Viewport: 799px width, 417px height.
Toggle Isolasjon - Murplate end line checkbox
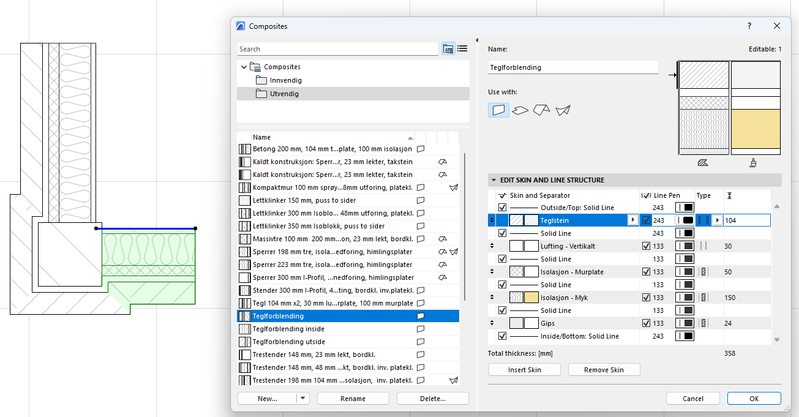pyautogui.click(x=646, y=272)
